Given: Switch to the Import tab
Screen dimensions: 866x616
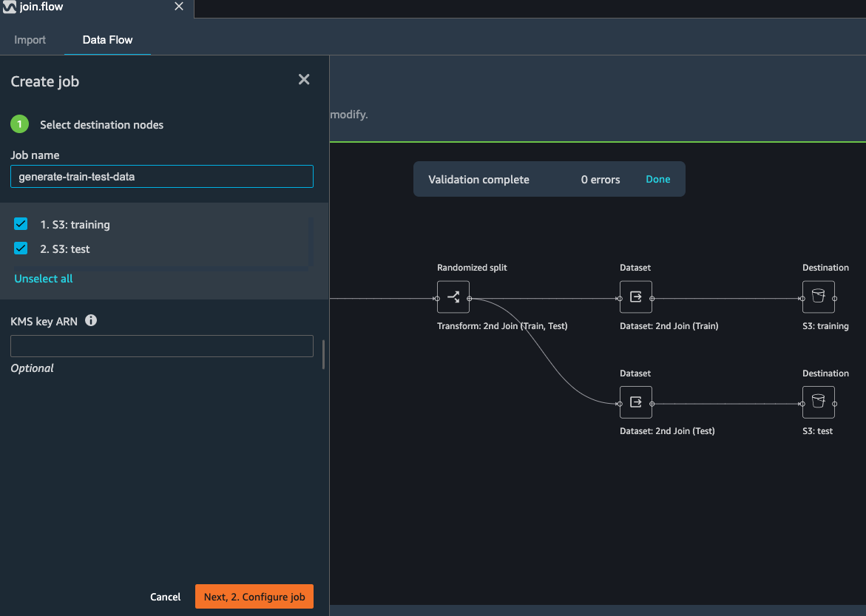Looking at the screenshot, I should pyautogui.click(x=30, y=40).
